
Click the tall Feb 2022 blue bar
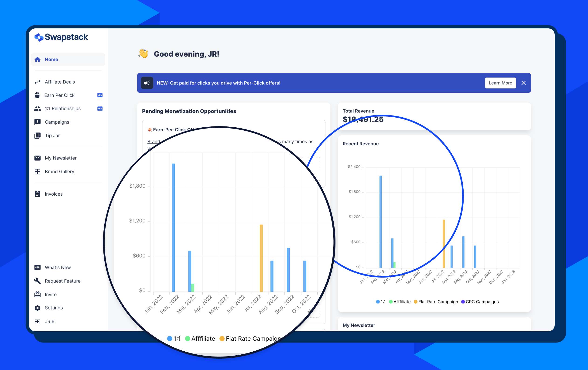[x=380, y=222]
